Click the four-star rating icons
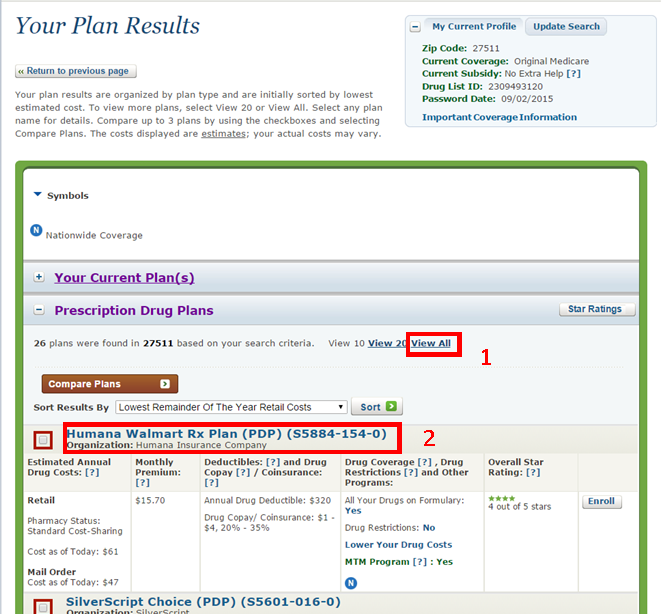Screen dimensions: 662x614 (502, 498)
